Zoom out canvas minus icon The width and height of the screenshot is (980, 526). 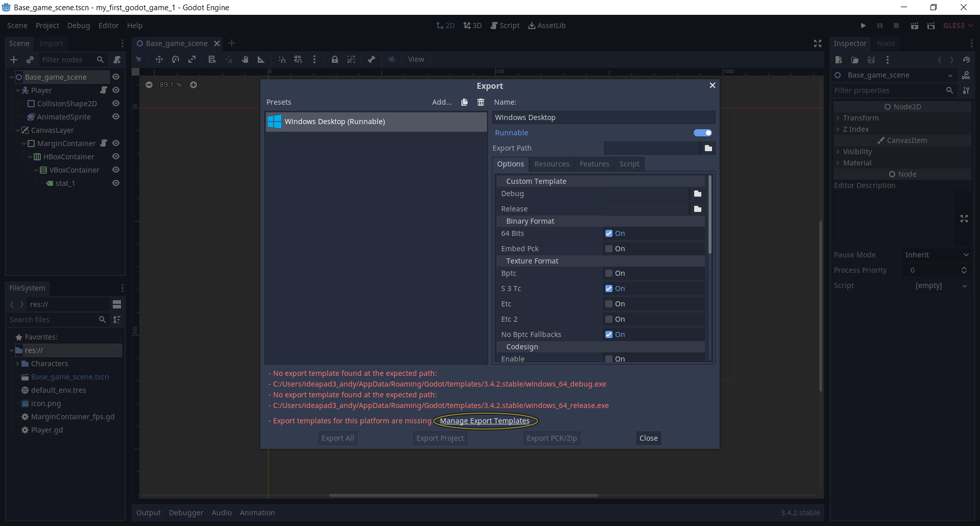point(149,85)
